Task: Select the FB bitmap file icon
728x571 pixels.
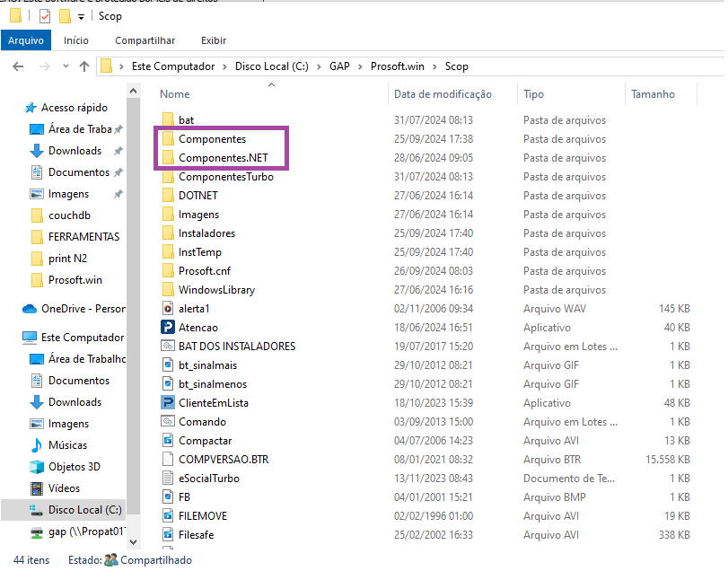Action: click(x=168, y=497)
